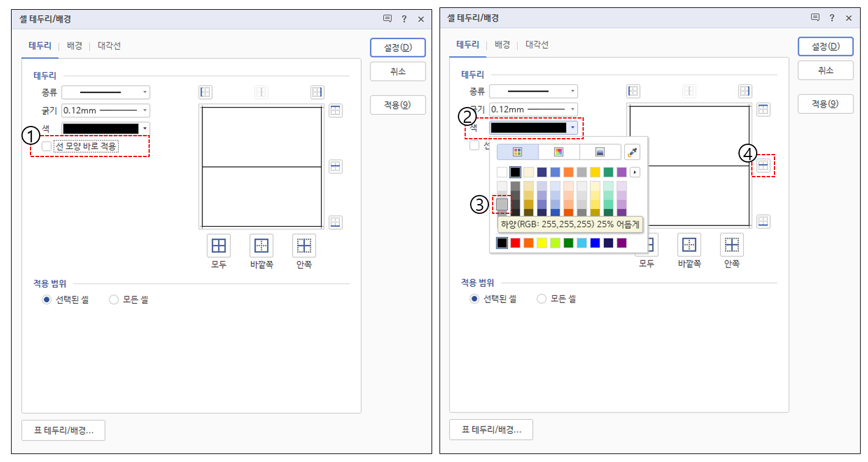Choose yellow swatch in standard colors row
This screenshot has width=868, height=462.
point(542,243)
